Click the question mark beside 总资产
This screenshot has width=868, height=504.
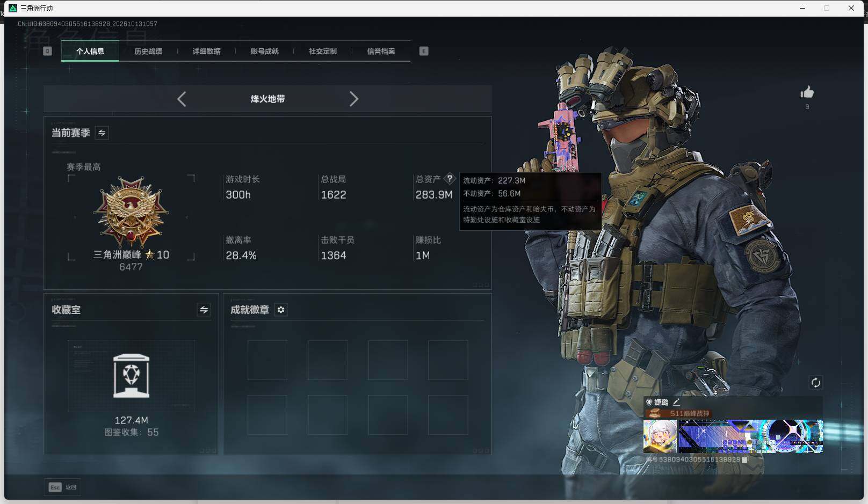(x=450, y=179)
